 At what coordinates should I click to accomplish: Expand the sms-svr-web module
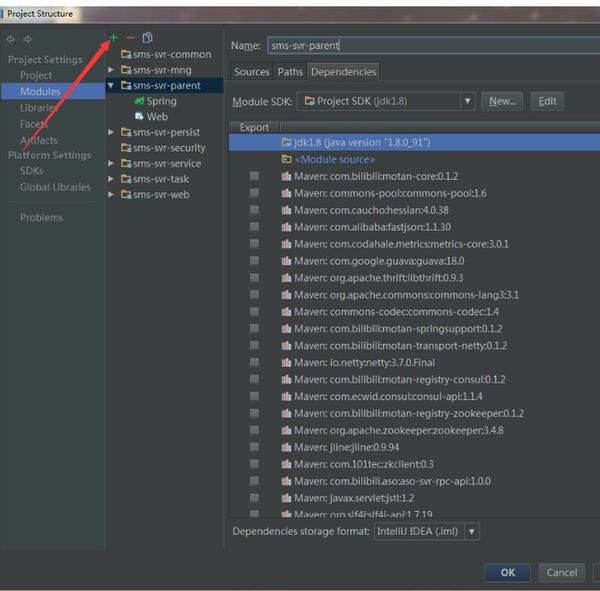coord(111,194)
